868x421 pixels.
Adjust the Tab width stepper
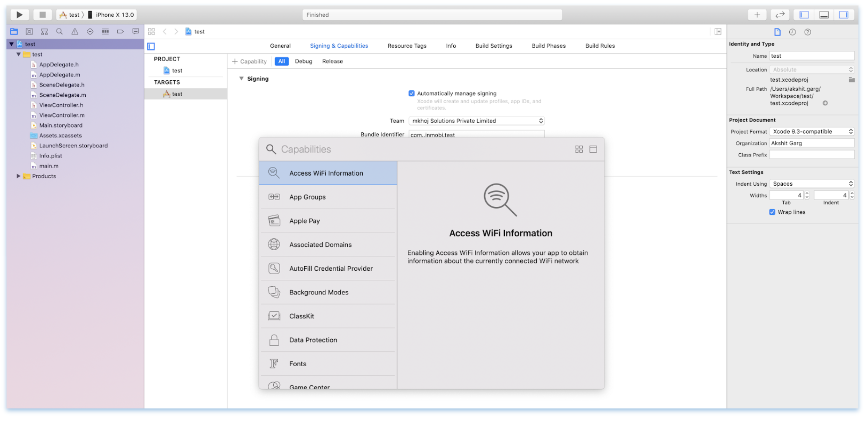click(807, 195)
